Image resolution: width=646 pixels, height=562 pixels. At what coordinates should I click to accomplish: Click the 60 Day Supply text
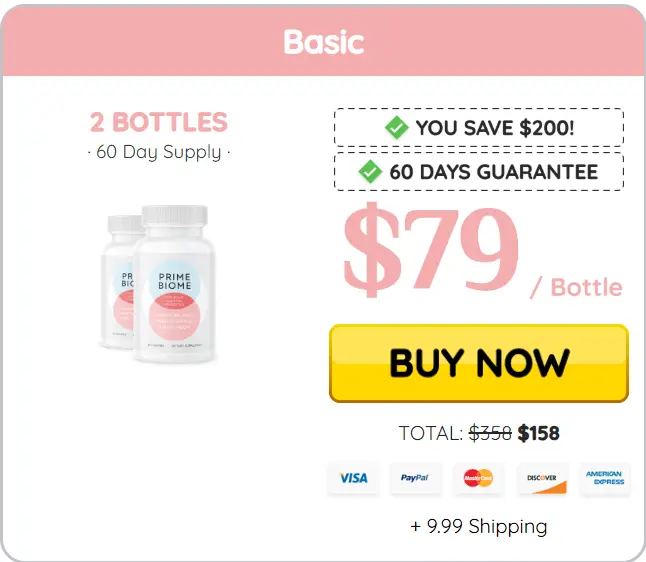(x=159, y=152)
